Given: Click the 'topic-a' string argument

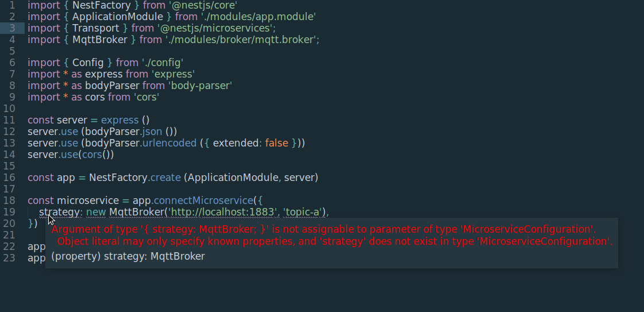Looking at the screenshot, I should click(303, 211).
